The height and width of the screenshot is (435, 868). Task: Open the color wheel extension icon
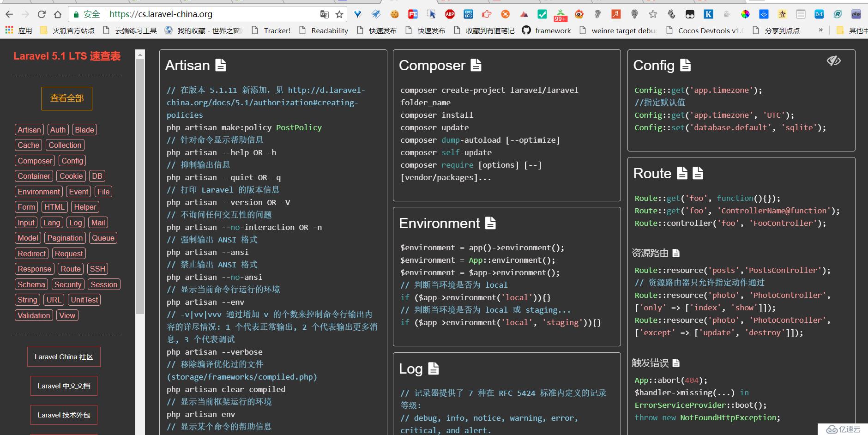coord(745,14)
